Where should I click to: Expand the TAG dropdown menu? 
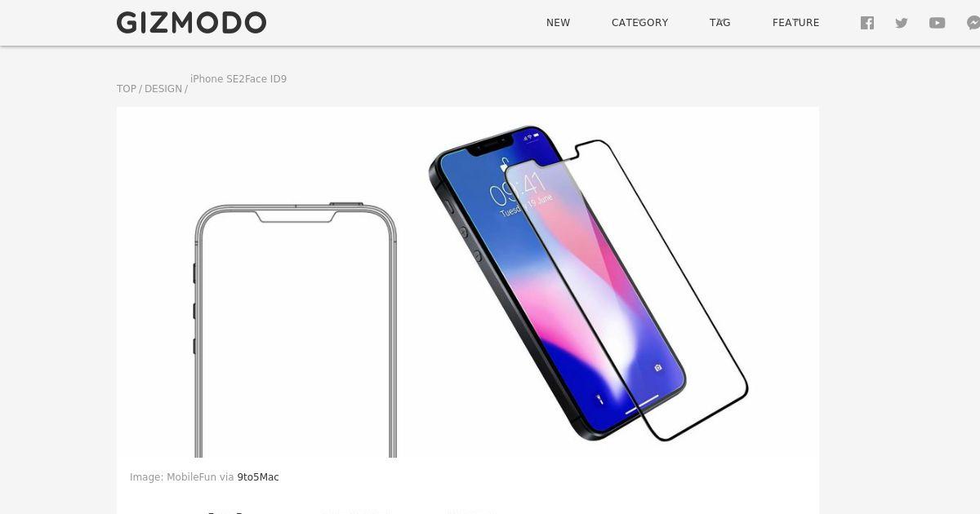(x=720, y=23)
